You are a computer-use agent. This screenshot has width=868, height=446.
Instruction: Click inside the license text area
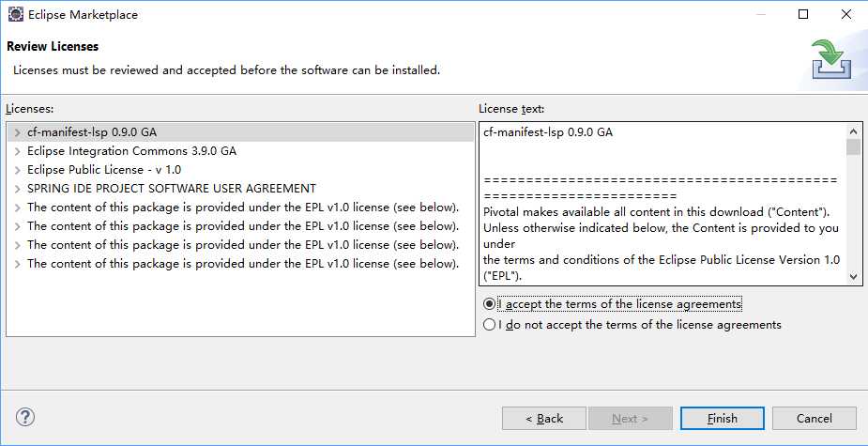[x=662, y=204]
